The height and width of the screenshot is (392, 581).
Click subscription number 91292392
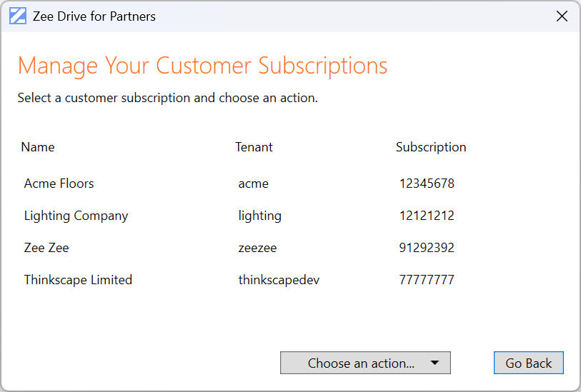(x=427, y=248)
